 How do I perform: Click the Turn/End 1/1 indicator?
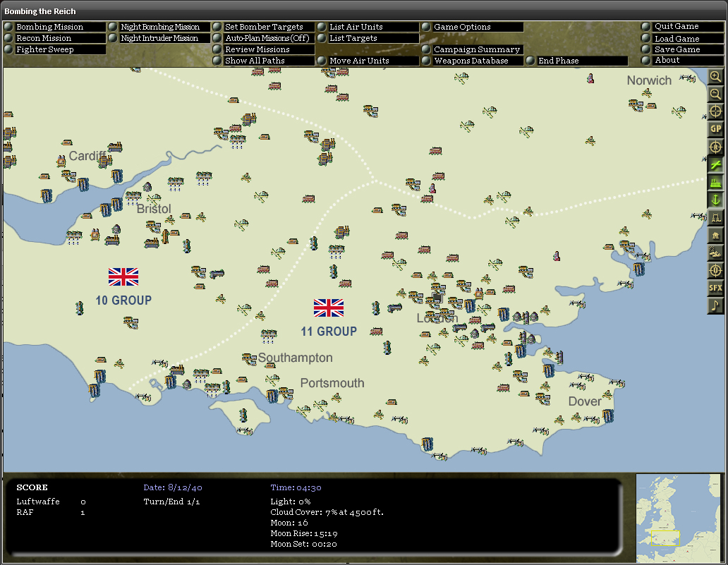coord(172,502)
